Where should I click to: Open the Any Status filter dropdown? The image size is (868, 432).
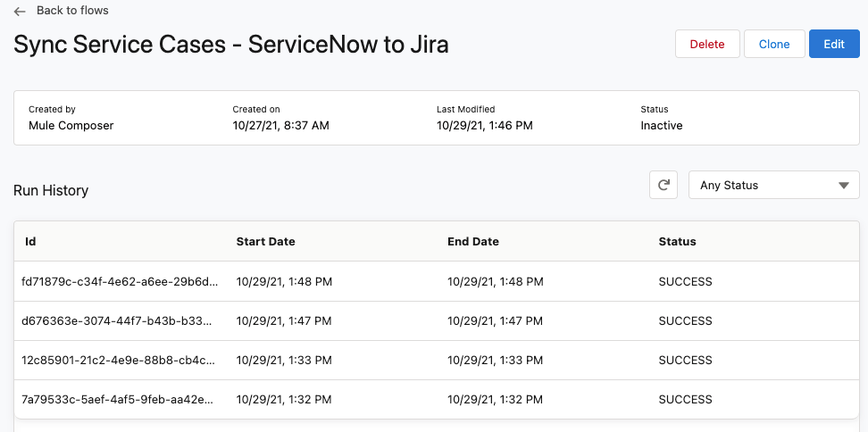click(772, 185)
